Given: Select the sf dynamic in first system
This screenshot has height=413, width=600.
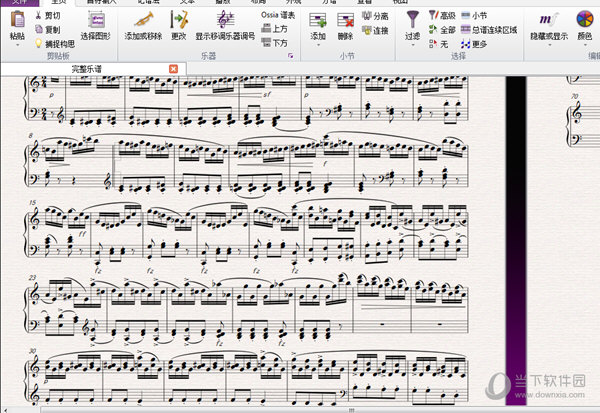Looking at the screenshot, I should [267, 94].
